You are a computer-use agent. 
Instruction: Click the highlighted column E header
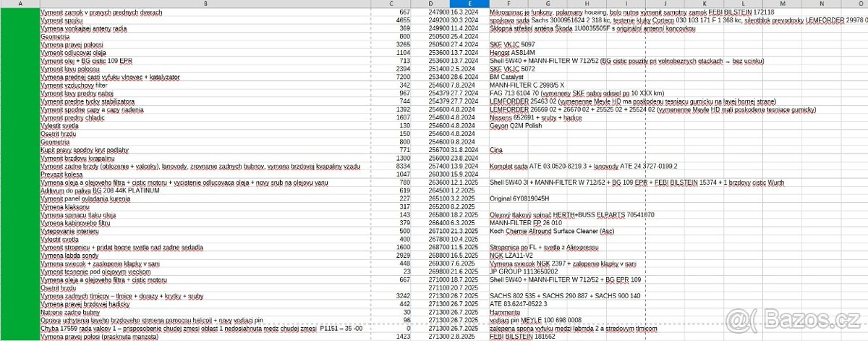(x=468, y=4)
